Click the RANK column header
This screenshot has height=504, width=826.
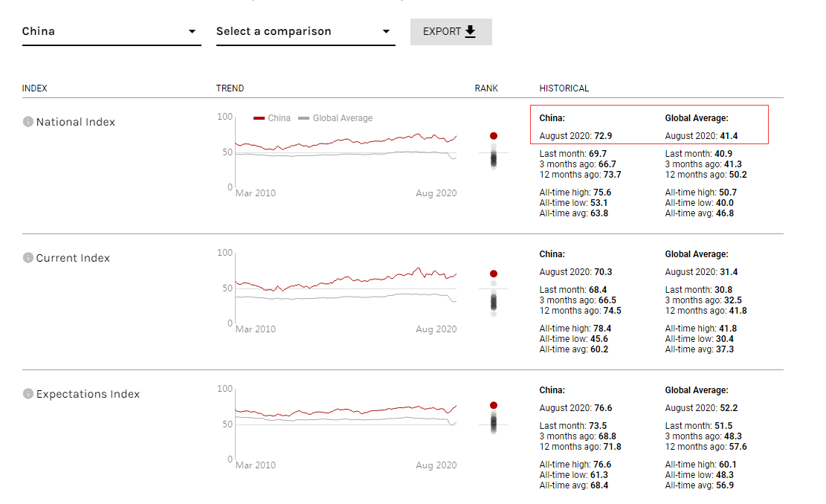(x=486, y=88)
